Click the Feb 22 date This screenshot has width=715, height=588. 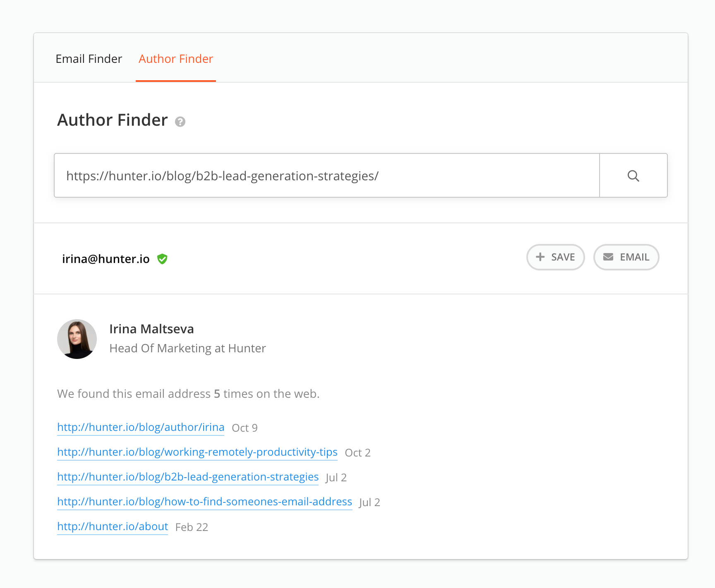pyautogui.click(x=192, y=527)
